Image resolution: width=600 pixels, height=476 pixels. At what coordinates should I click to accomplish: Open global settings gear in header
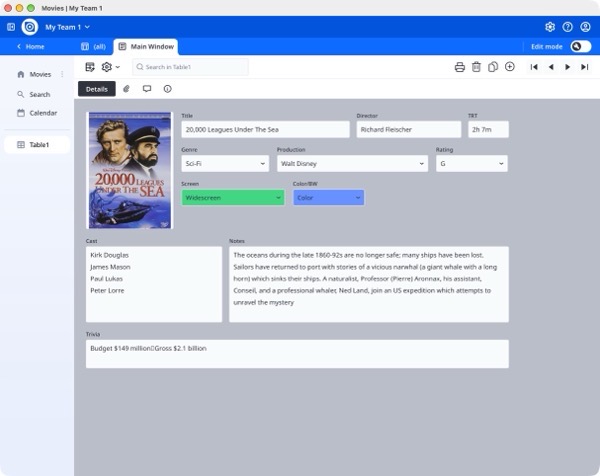(550, 27)
